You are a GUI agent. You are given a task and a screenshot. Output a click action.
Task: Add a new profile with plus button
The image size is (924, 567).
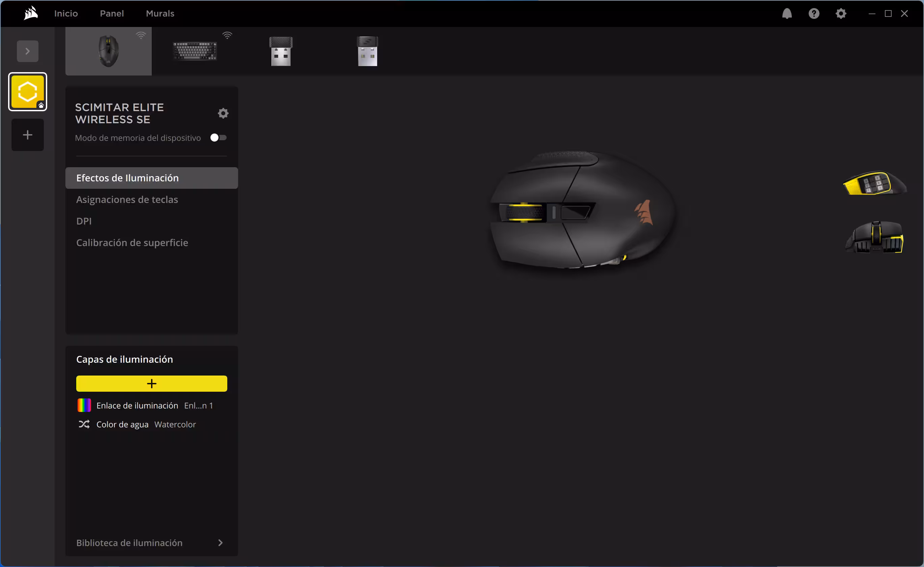pyautogui.click(x=27, y=135)
